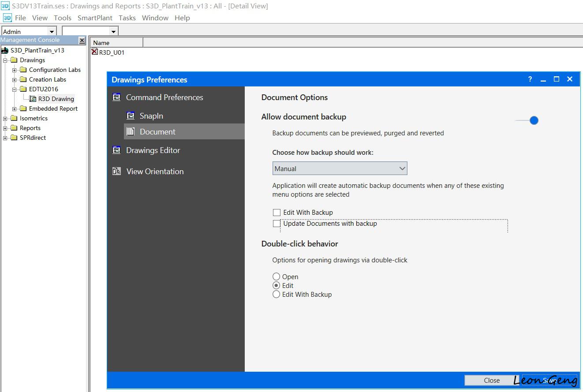Viewport: 583px width, 392px height.
Task: Click the Reports folder icon
Action: (x=14, y=128)
